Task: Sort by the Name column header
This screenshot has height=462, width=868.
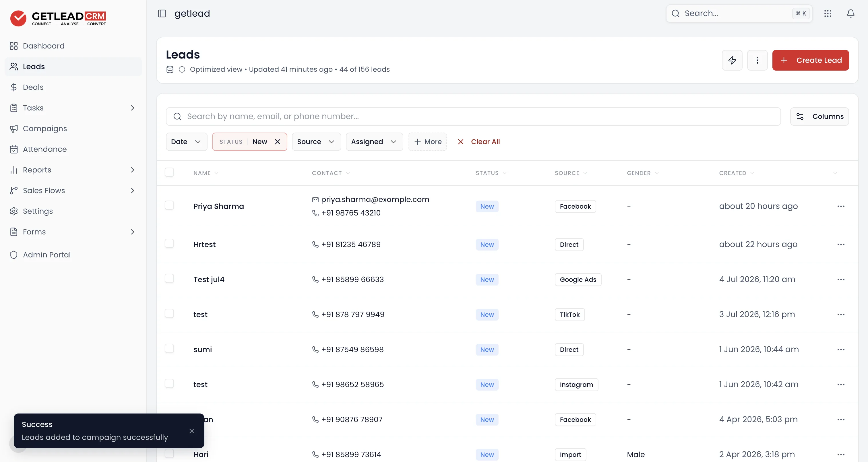Action: click(206, 173)
